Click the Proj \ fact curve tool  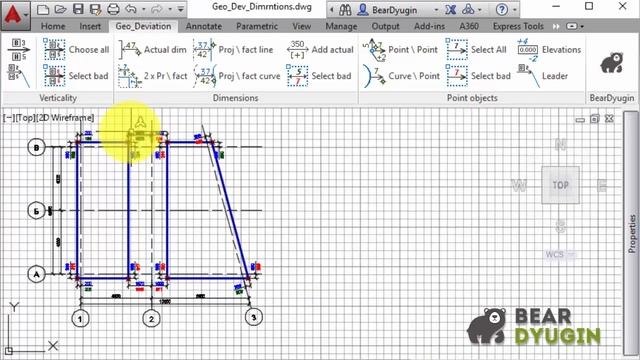coord(237,76)
